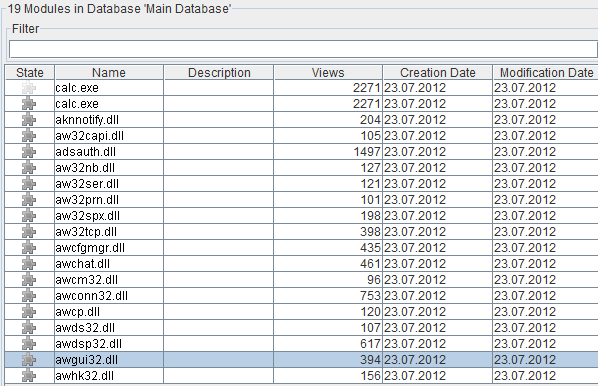
Task: Click the Views value 1497 for adsauth.dll
Action: tap(367, 152)
